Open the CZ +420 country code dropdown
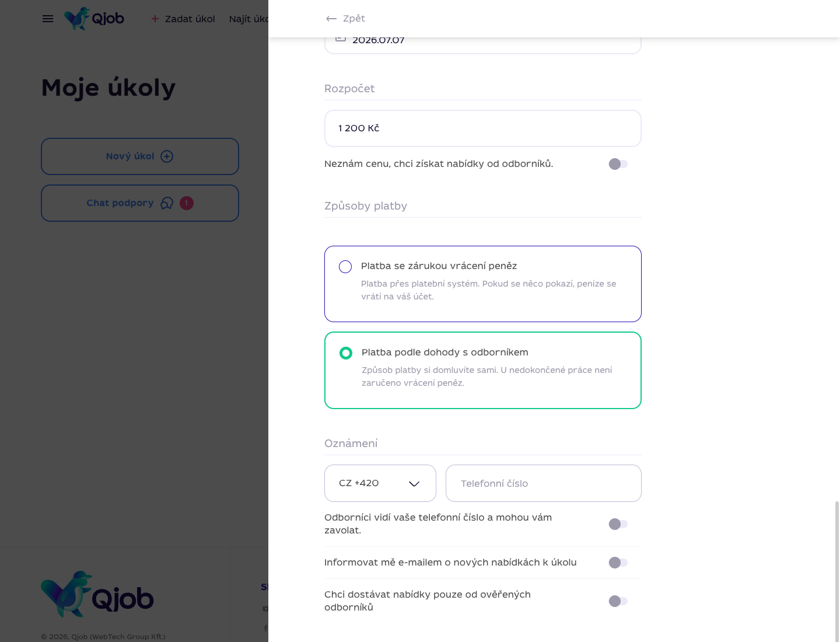Viewport: 840px width, 642px height. coord(380,483)
